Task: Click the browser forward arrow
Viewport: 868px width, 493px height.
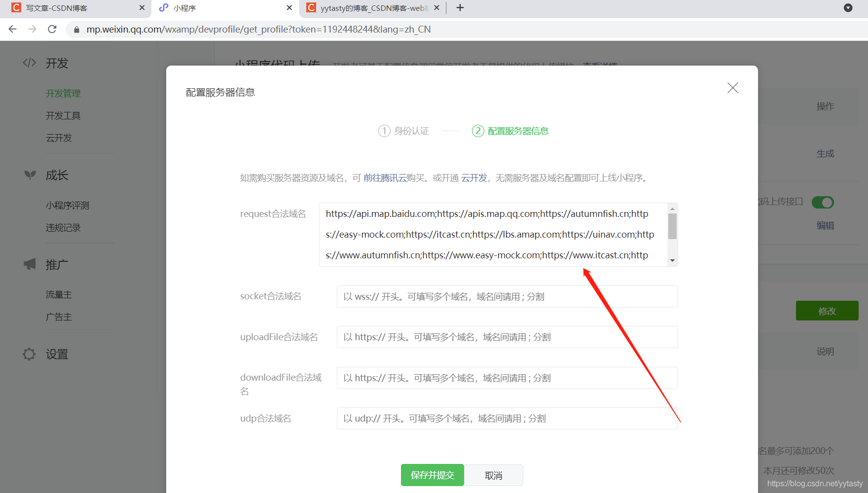Action: (x=33, y=29)
